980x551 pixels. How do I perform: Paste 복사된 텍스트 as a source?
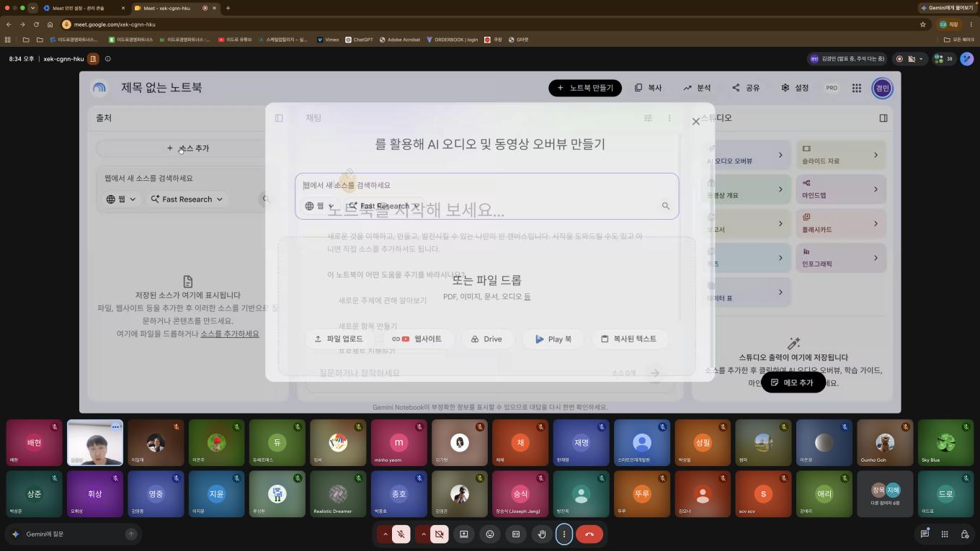coord(629,339)
